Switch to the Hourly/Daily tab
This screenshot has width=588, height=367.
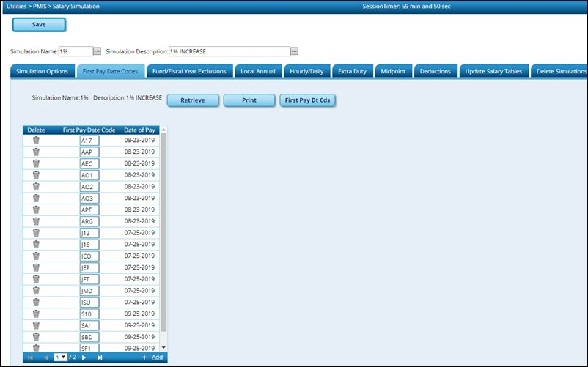tap(306, 71)
